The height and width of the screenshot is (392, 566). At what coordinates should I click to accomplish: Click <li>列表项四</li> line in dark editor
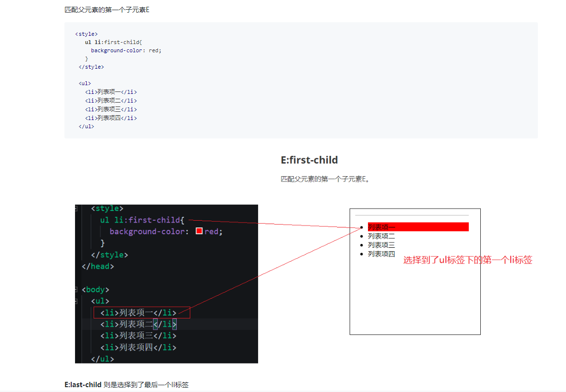pyautogui.click(x=138, y=347)
